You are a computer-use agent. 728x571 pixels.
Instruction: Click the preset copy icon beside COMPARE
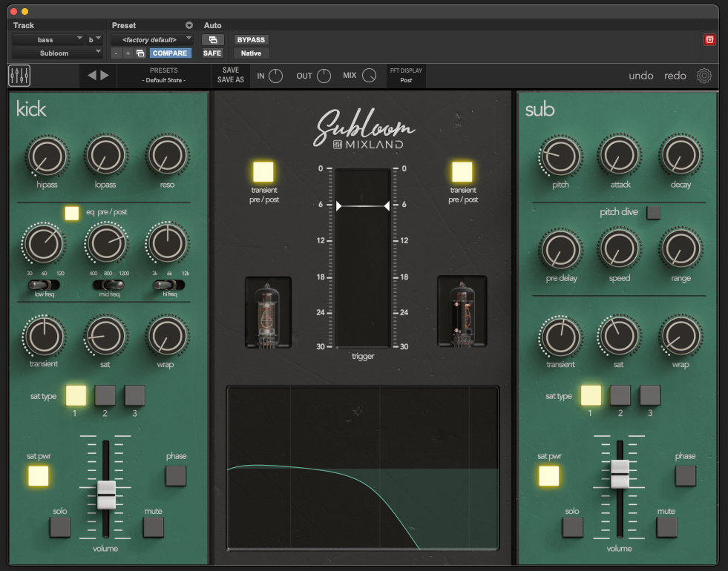click(140, 53)
